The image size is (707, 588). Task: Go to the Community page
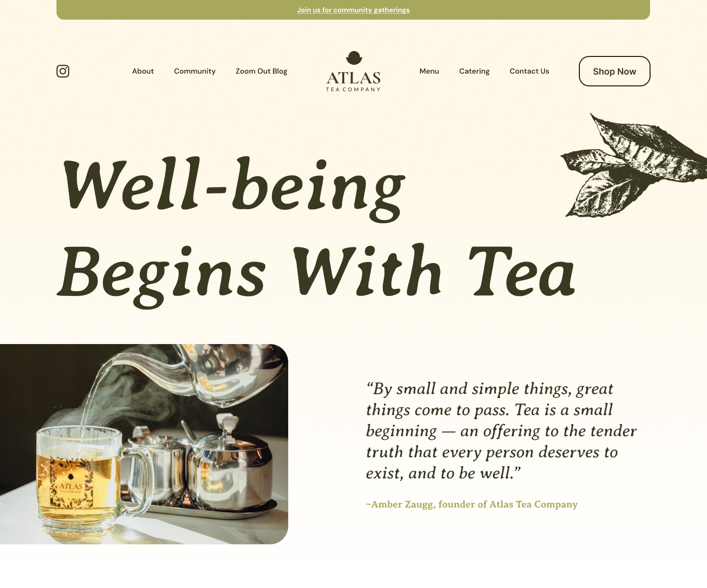[x=194, y=71]
